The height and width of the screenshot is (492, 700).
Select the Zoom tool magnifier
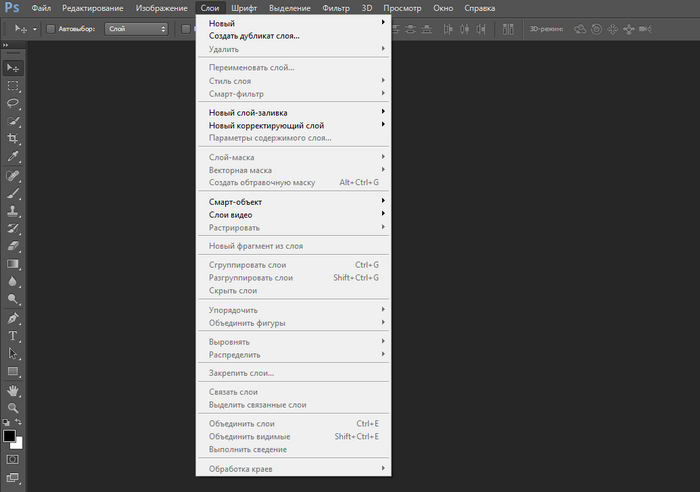[x=13, y=408]
